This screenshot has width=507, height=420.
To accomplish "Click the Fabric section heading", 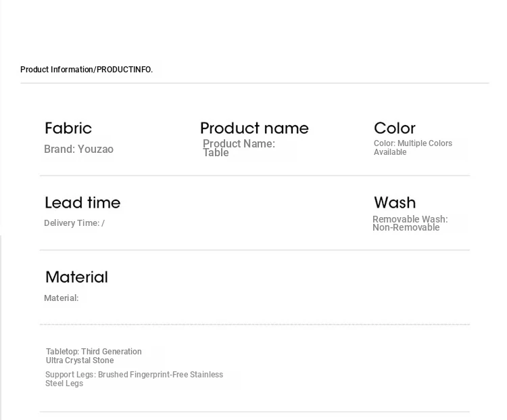I will pyautogui.click(x=68, y=129).
